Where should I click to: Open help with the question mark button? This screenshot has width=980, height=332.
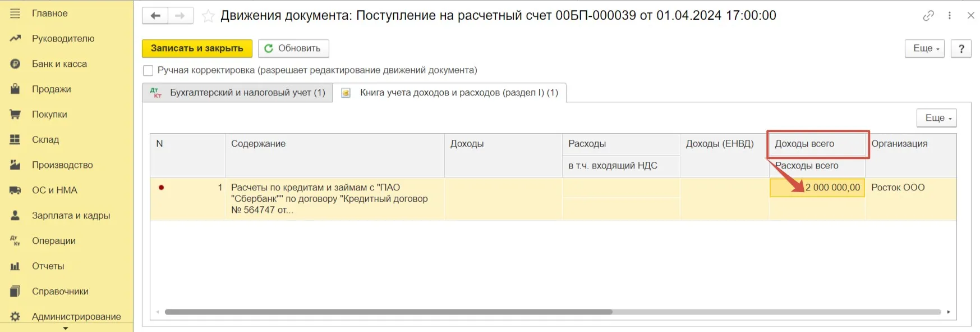(x=961, y=49)
